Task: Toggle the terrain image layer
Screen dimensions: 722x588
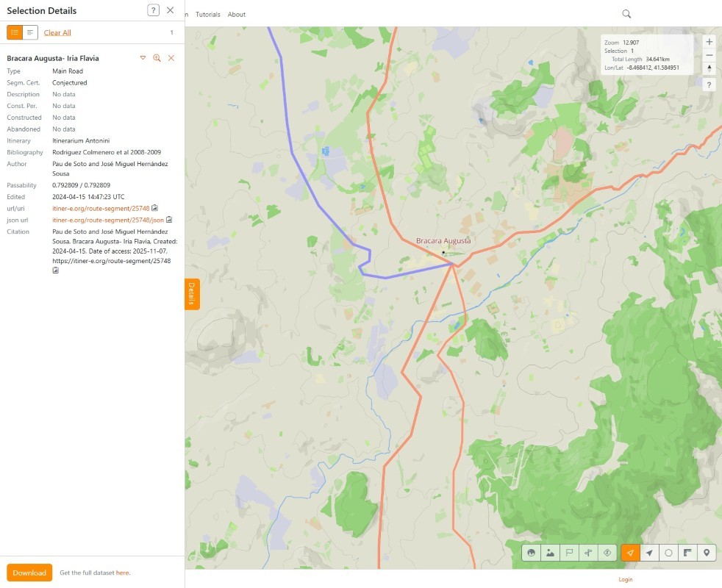Action: (x=550, y=553)
